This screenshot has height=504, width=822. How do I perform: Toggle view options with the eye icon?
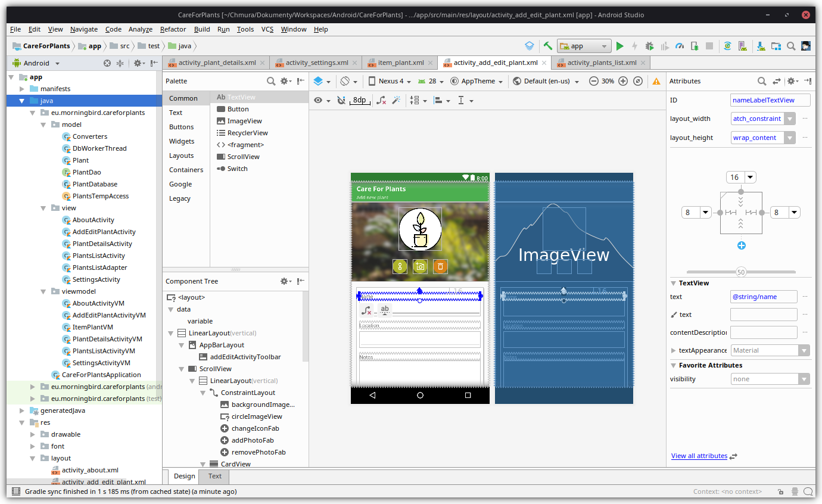(x=319, y=100)
